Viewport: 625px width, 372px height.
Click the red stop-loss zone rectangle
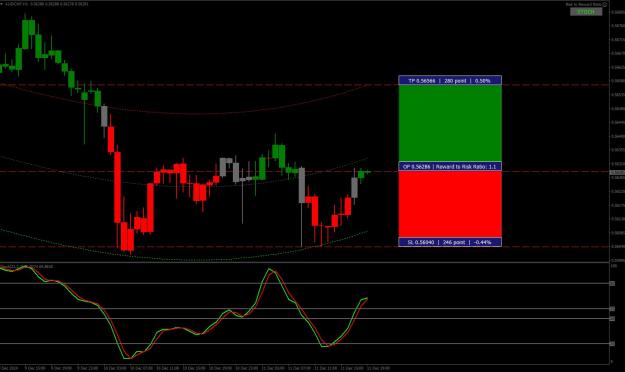tap(450, 204)
